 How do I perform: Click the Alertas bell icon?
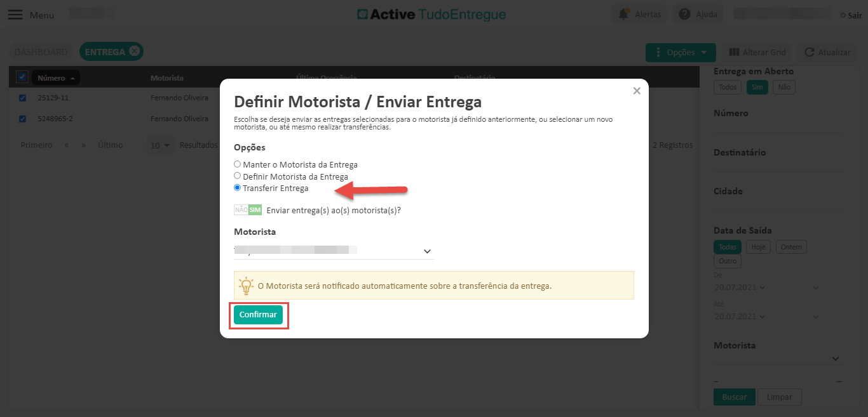point(623,14)
